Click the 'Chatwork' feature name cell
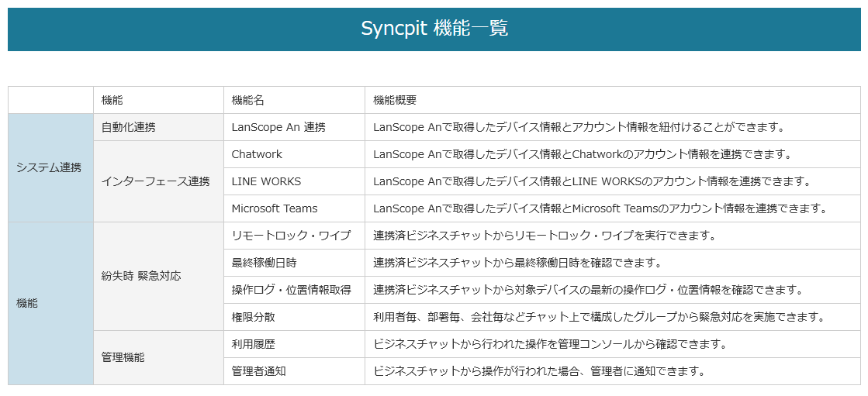Image resolution: width=868 pixels, height=396 pixels. click(294, 154)
